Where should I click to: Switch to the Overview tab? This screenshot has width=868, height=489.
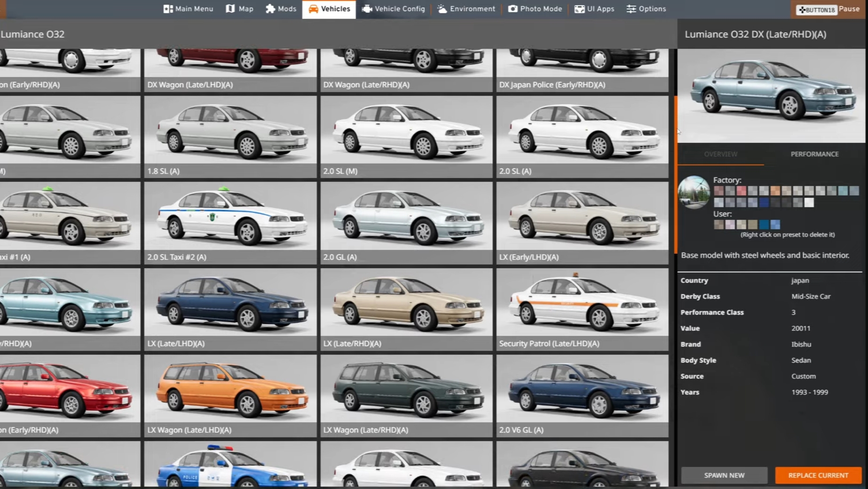point(720,154)
